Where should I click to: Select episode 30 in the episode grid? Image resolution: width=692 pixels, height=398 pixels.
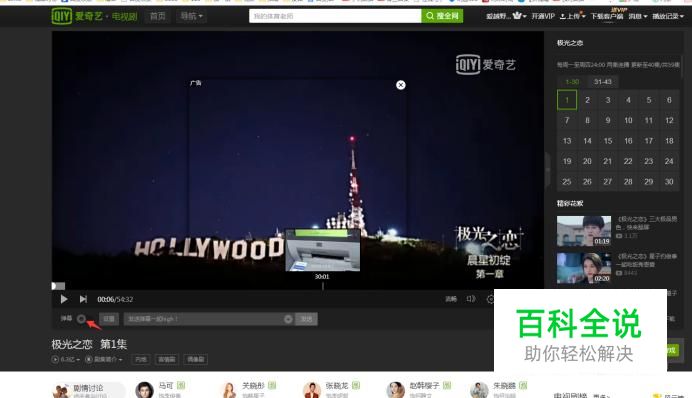[669, 181]
